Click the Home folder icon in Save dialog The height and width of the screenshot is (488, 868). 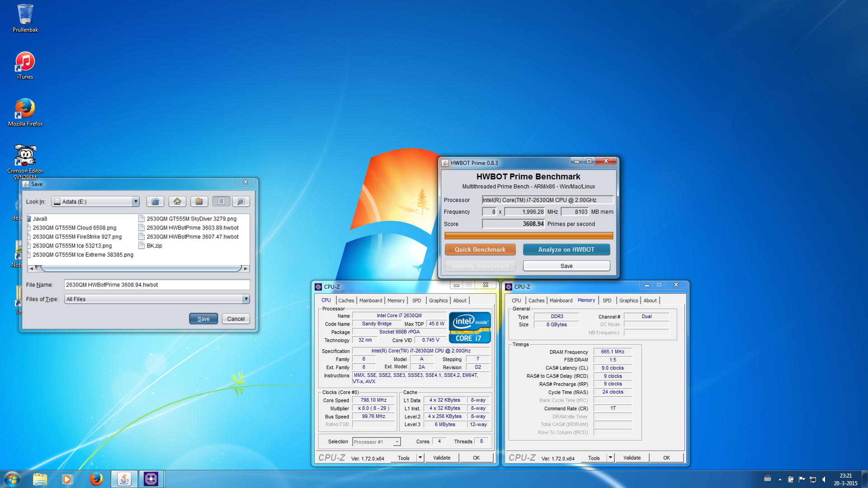pyautogui.click(x=177, y=202)
